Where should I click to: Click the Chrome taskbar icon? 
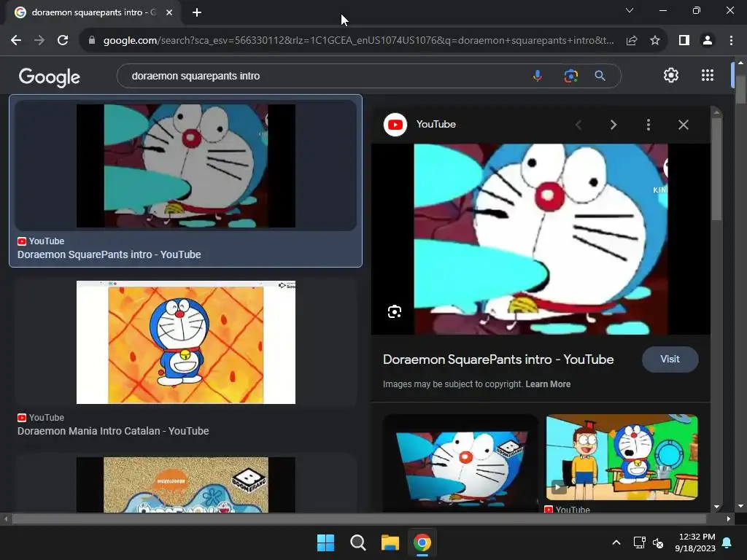pyautogui.click(x=422, y=542)
